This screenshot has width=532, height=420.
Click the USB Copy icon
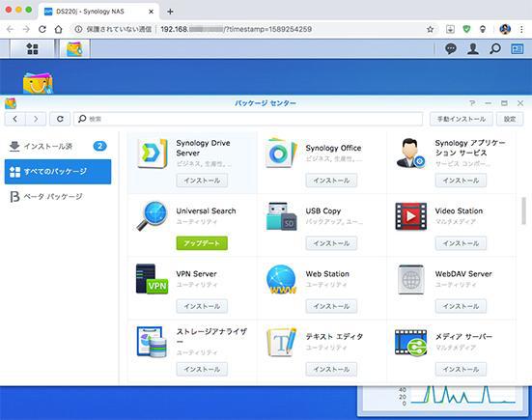tap(281, 216)
